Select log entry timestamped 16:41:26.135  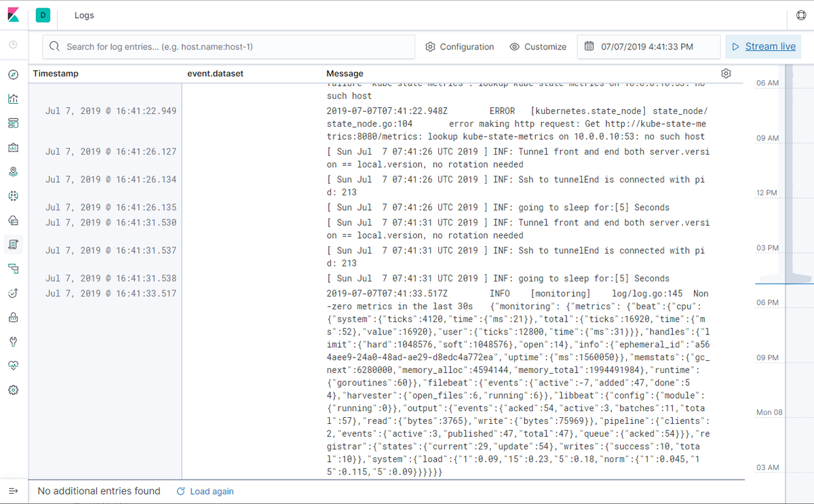[111, 207]
